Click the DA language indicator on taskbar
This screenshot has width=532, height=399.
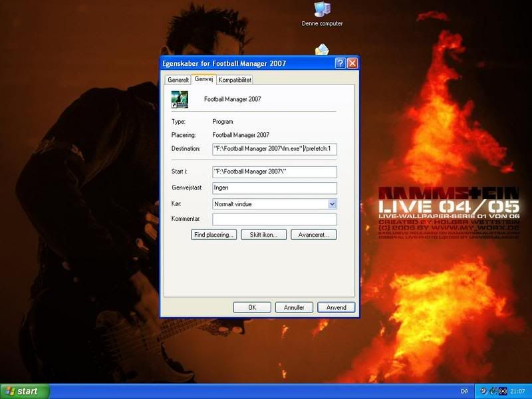coord(464,391)
